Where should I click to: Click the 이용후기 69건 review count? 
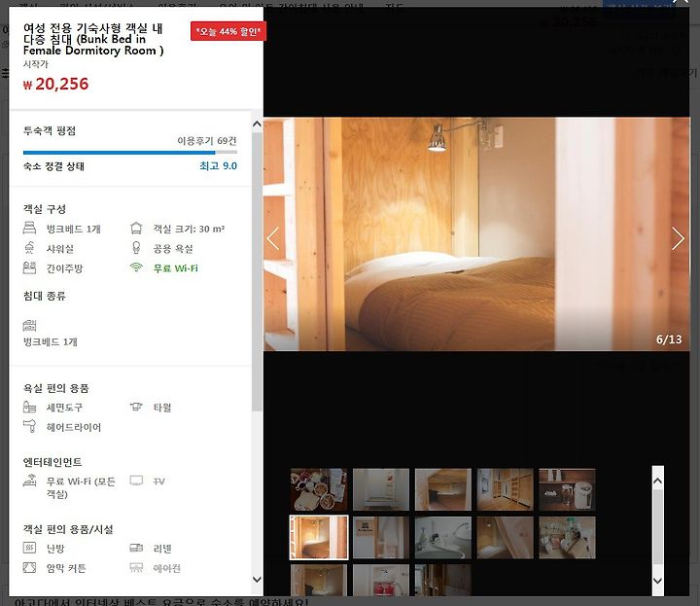(x=207, y=141)
